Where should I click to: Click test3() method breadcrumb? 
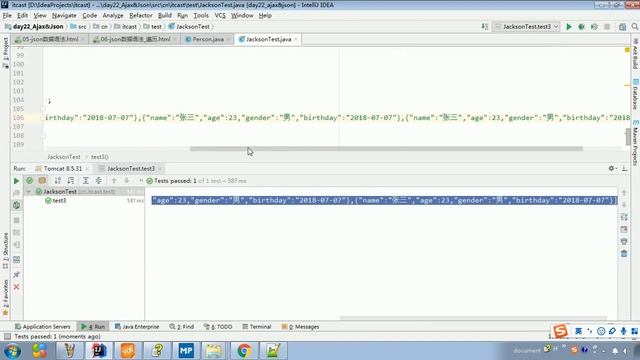point(100,157)
